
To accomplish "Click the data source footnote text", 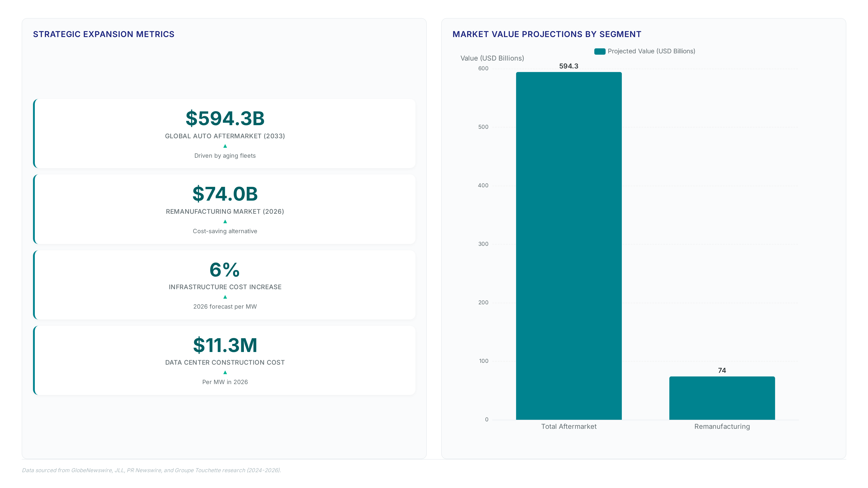I will point(151,470).
